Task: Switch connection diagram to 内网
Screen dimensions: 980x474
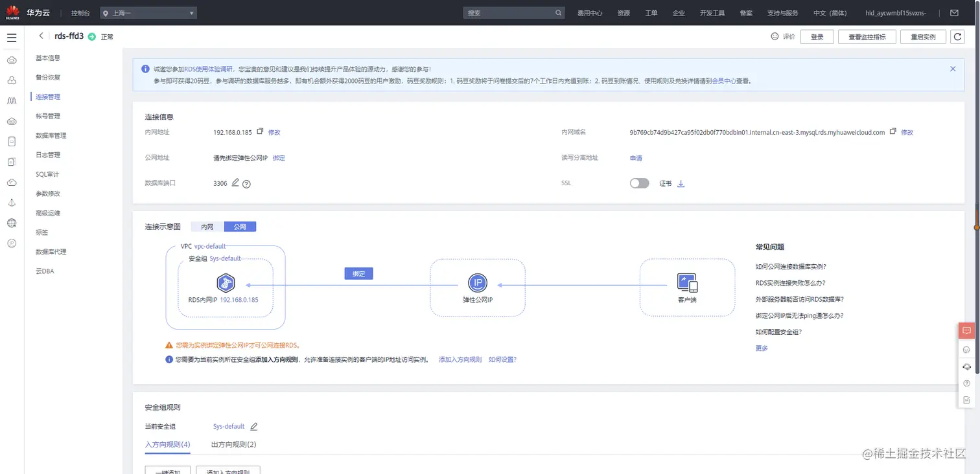Action: (207, 227)
